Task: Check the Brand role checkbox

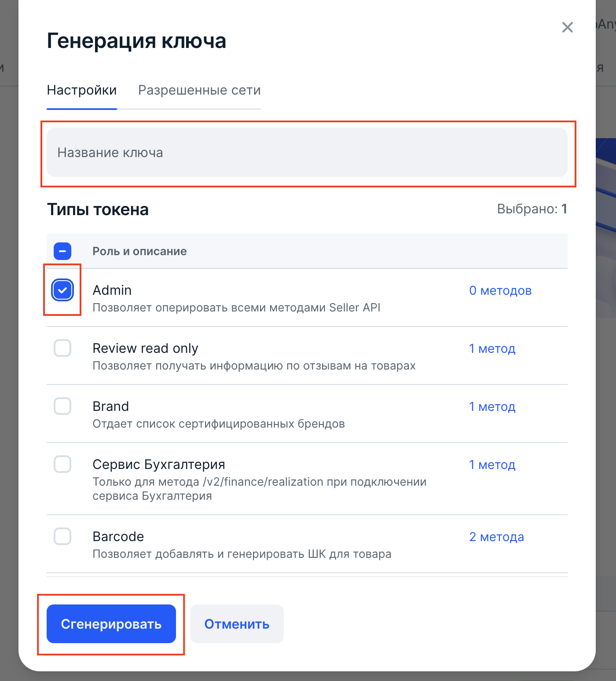Action: [62, 406]
